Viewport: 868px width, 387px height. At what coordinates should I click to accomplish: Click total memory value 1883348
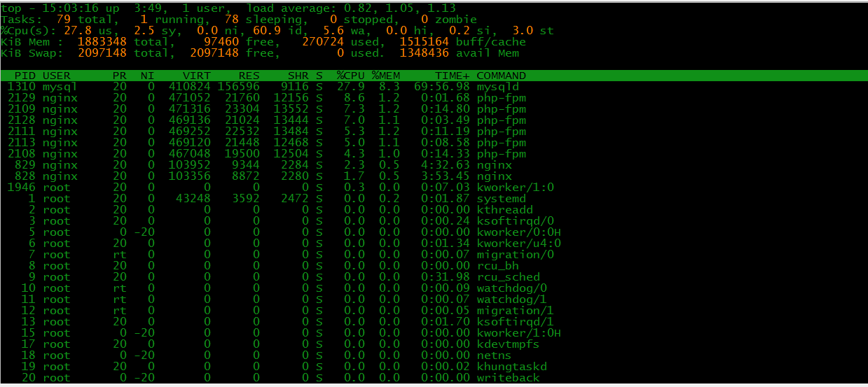[x=102, y=42]
